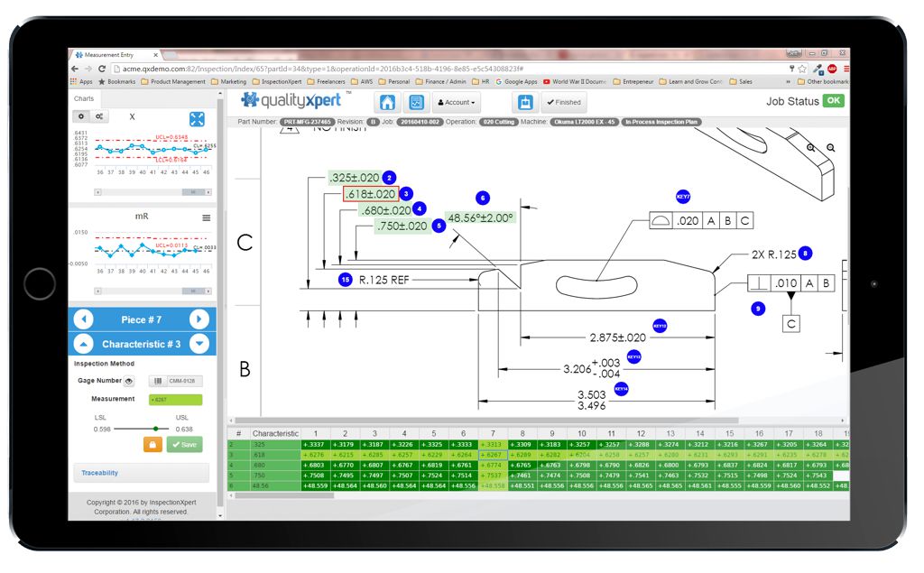This screenshot has width=924, height=573.
Task: Select the highlighted +.6267 cell in column 7
Action: click(494, 455)
